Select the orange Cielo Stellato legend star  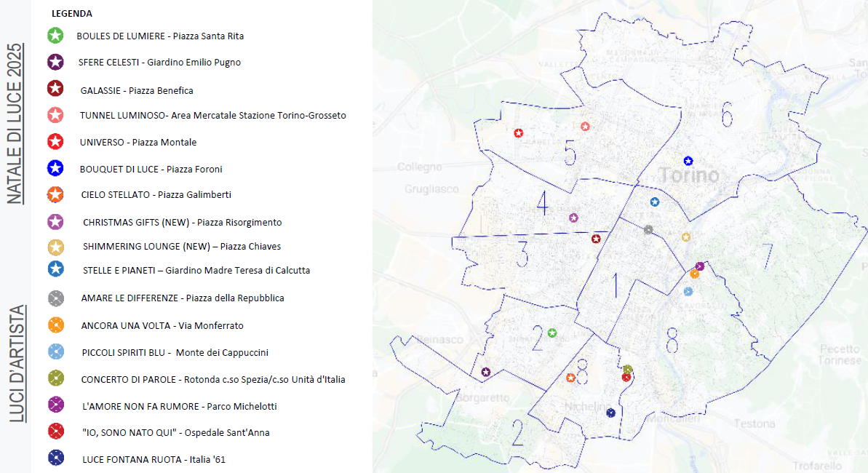(x=55, y=194)
